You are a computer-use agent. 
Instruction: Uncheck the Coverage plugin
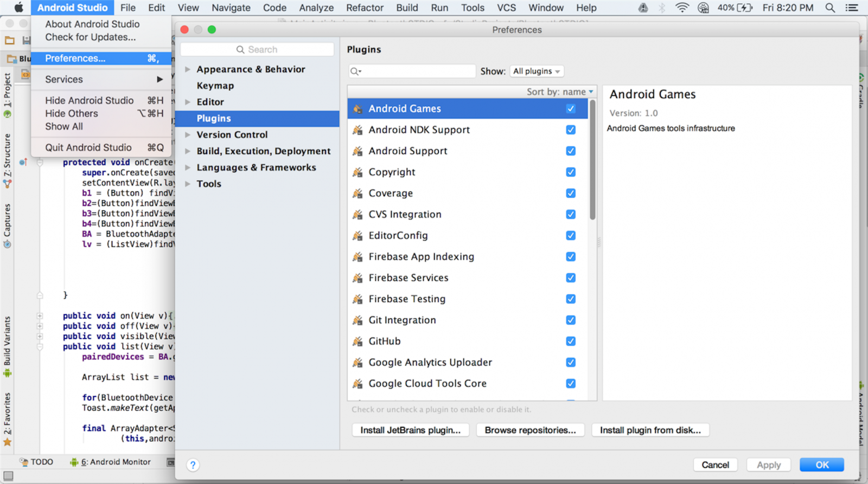(571, 193)
